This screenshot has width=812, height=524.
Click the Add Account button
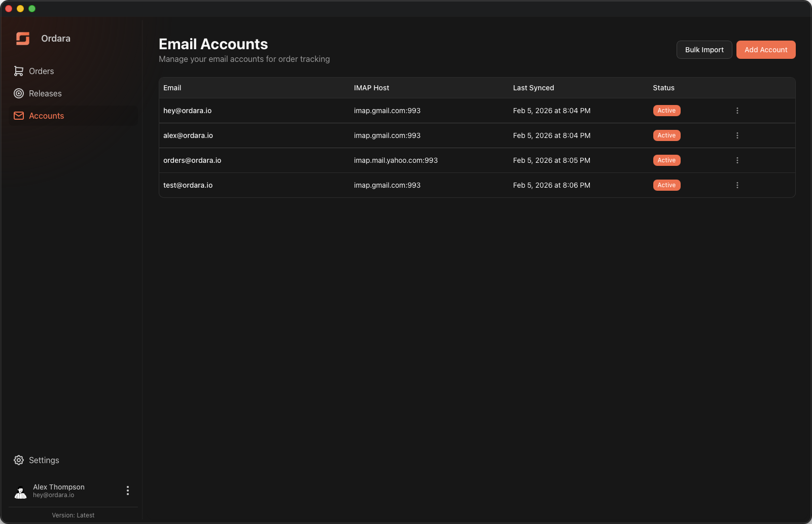pos(765,49)
